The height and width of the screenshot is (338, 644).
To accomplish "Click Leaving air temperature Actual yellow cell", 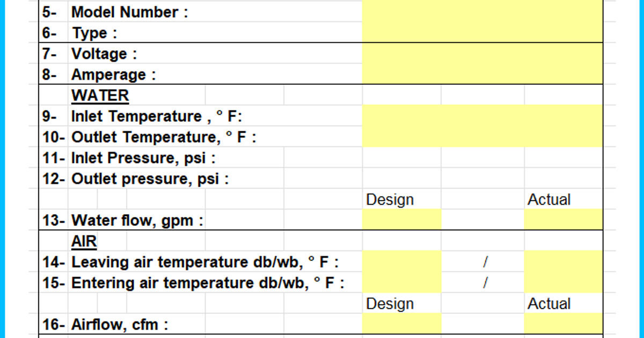I will [x=563, y=262].
